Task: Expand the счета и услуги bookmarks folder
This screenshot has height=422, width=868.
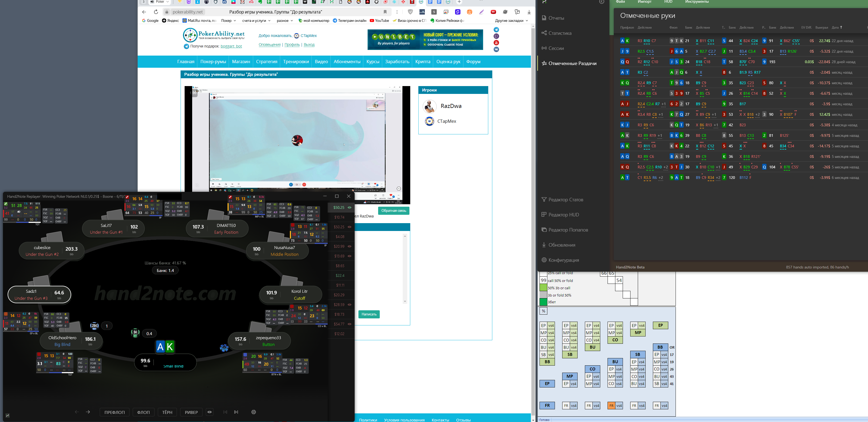Action: (x=256, y=21)
